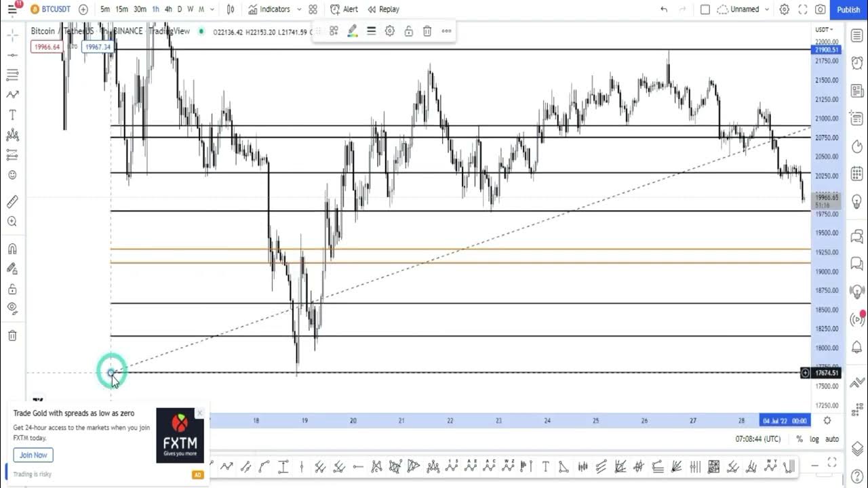Open line thickness options in floating toolbar
The width and height of the screenshot is (868, 488).
tap(371, 30)
